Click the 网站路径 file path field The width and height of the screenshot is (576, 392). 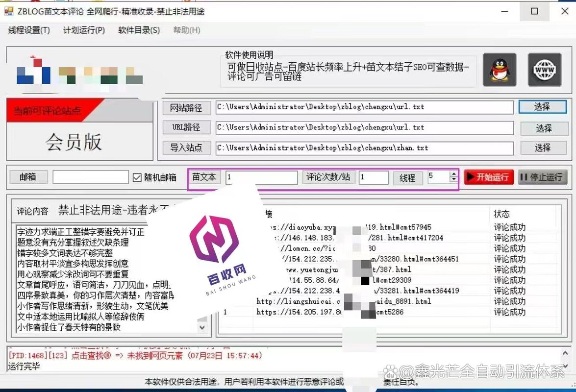364,107
